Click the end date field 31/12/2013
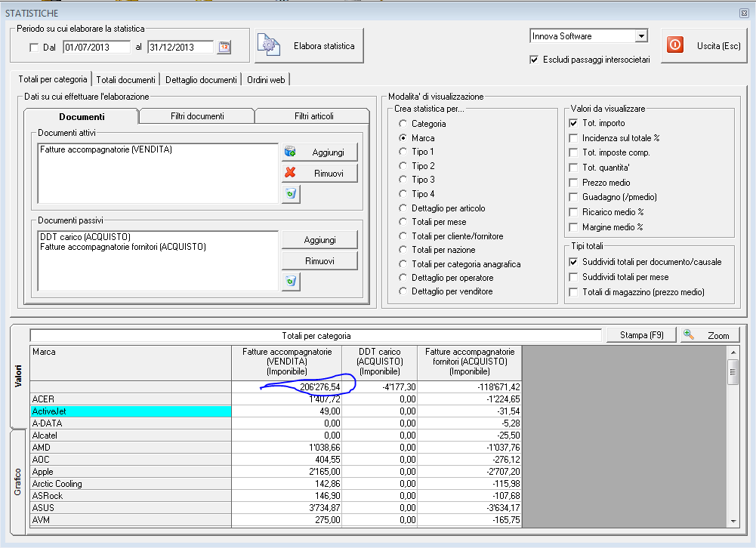The width and height of the screenshot is (756, 548). pos(181,48)
